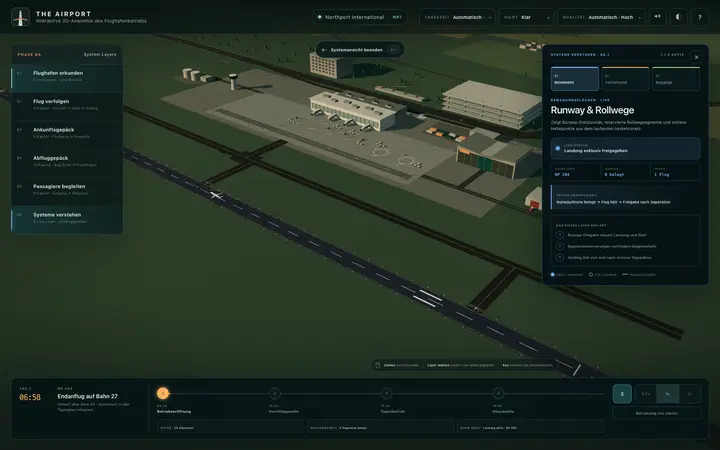Mute sound with the speaker icon
This screenshot has width=720, height=450.
658,17
